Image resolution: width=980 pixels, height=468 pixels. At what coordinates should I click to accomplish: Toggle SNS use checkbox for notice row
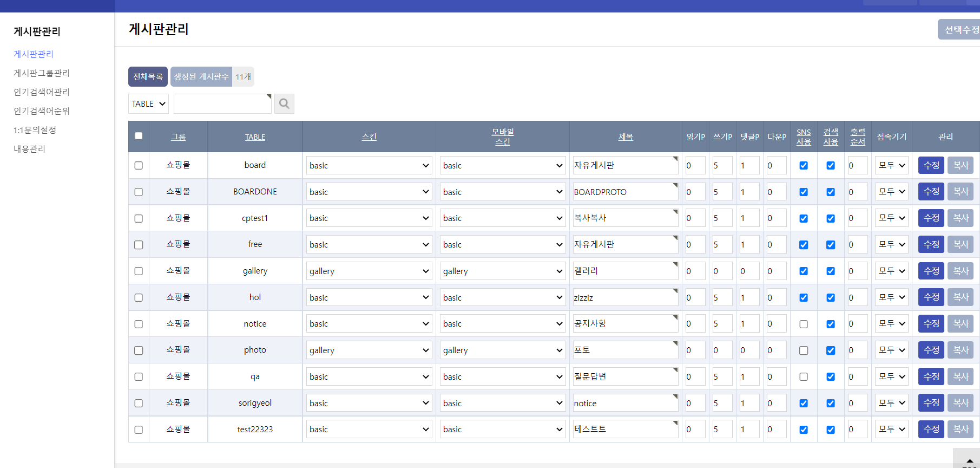coord(804,324)
